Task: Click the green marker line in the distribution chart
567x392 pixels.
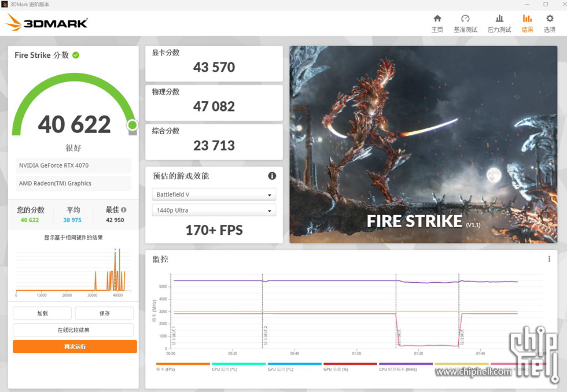Action: pos(119,269)
